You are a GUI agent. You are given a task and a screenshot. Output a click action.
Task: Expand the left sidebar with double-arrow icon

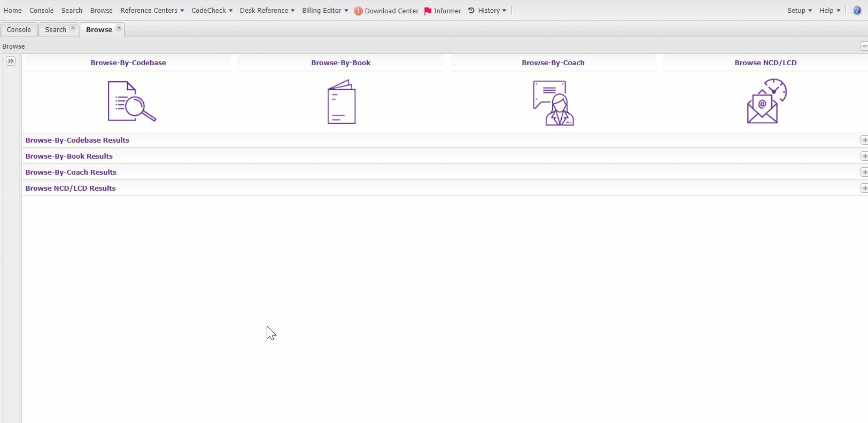11,61
